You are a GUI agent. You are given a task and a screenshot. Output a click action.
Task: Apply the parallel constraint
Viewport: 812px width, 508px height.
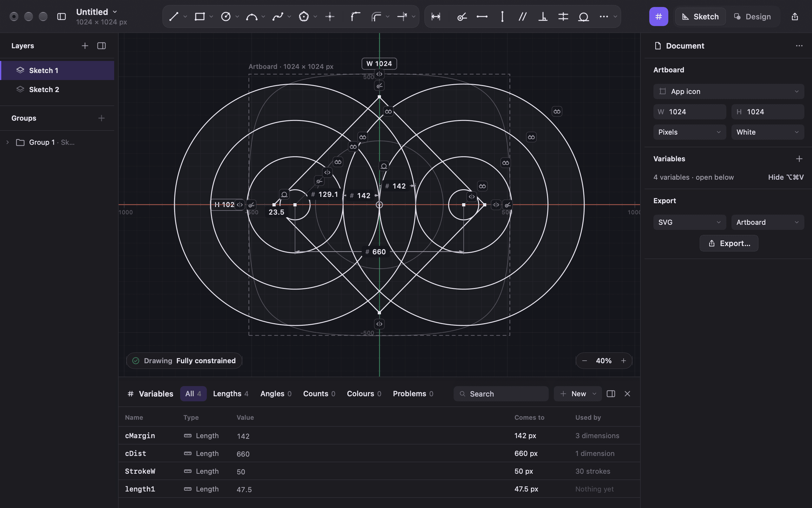[522, 17]
